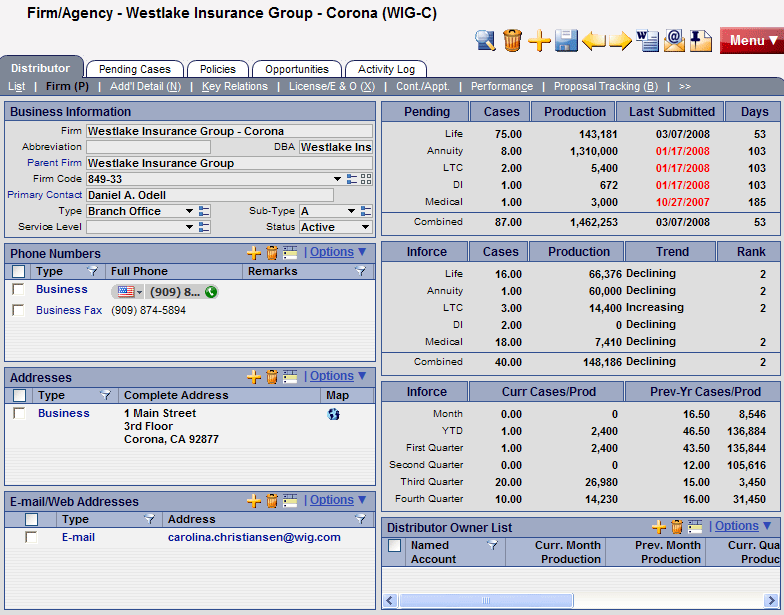784x615 pixels.
Task: Click the carolina.christiansen@wig.com email link
Action: pos(254,538)
